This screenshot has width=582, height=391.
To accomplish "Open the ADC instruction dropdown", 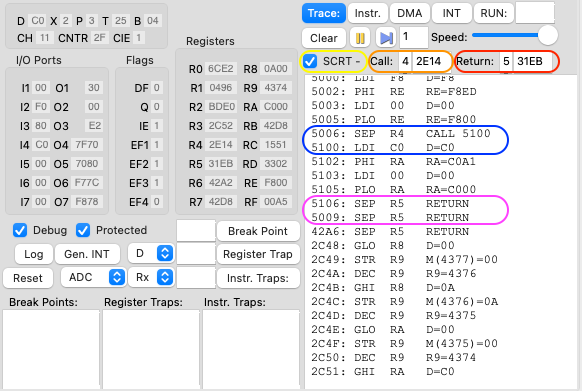I will pyautogui.click(x=94, y=277).
